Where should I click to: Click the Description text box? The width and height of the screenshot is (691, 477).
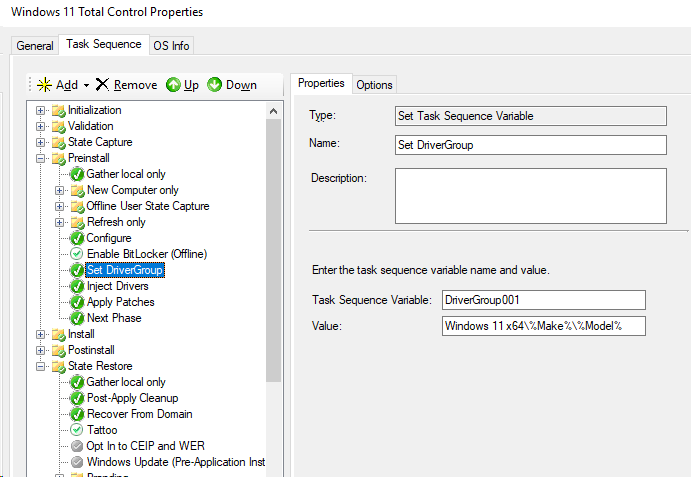[531, 196]
